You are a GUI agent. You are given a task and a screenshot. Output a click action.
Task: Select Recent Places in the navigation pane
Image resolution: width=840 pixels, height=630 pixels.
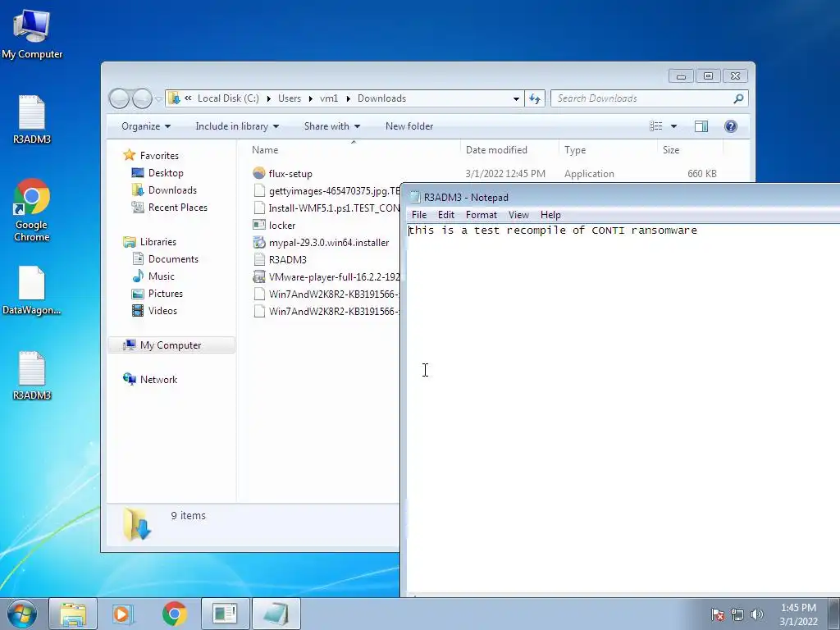coord(169,208)
